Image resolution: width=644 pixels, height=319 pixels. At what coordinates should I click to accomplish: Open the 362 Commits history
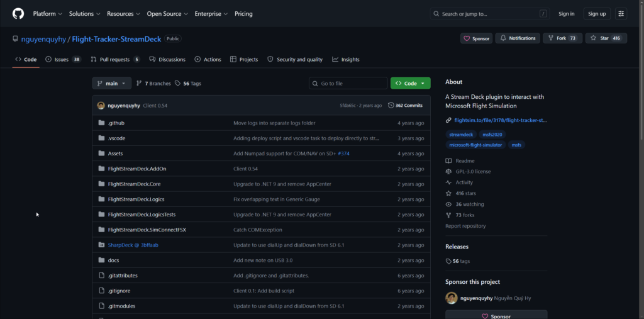[406, 105]
